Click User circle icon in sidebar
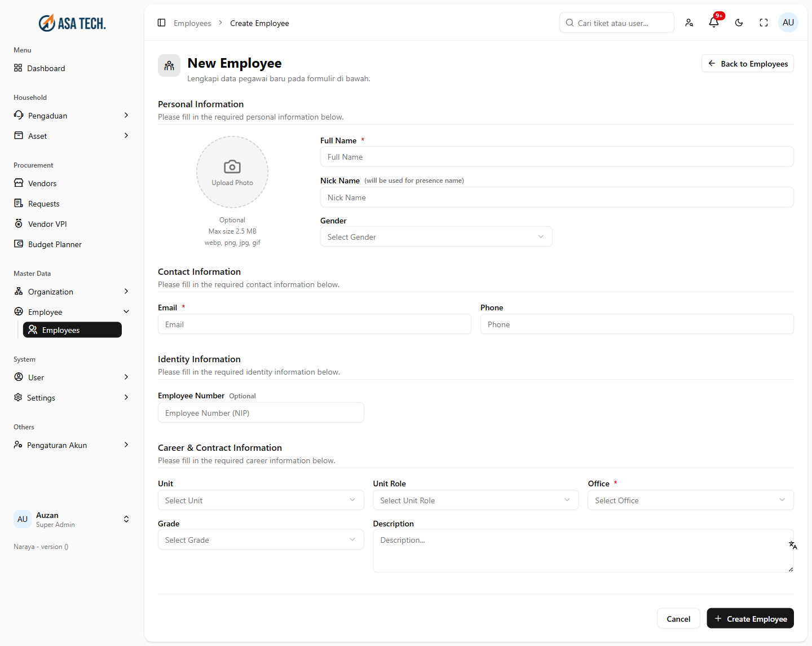Viewport: 812px width, 646px height. [x=19, y=377]
